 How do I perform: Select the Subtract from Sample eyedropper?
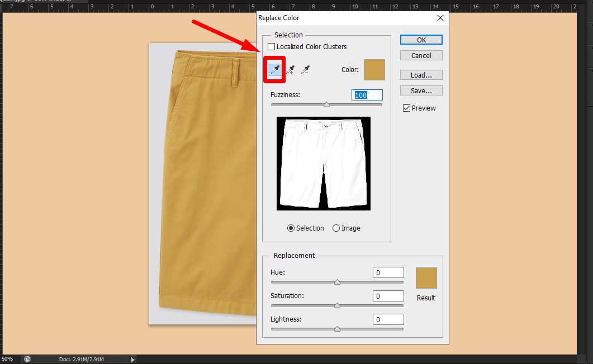[304, 69]
